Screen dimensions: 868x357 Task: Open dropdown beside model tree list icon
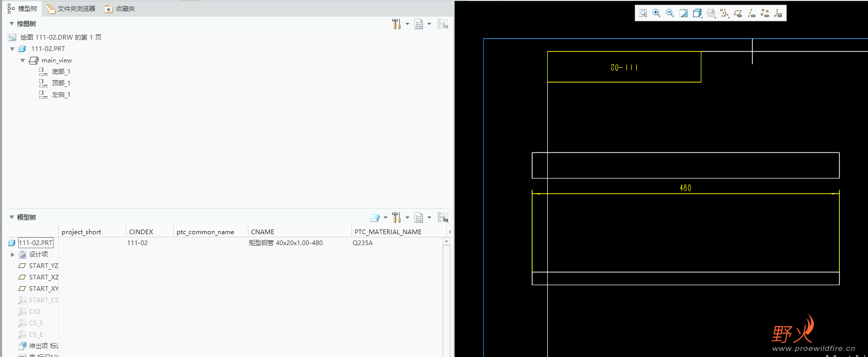click(429, 218)
